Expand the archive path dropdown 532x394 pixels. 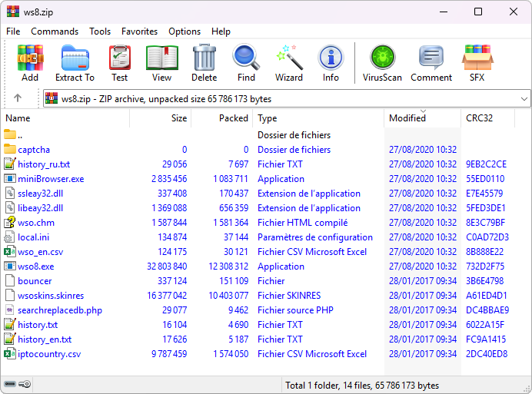(x=524, y=98)
